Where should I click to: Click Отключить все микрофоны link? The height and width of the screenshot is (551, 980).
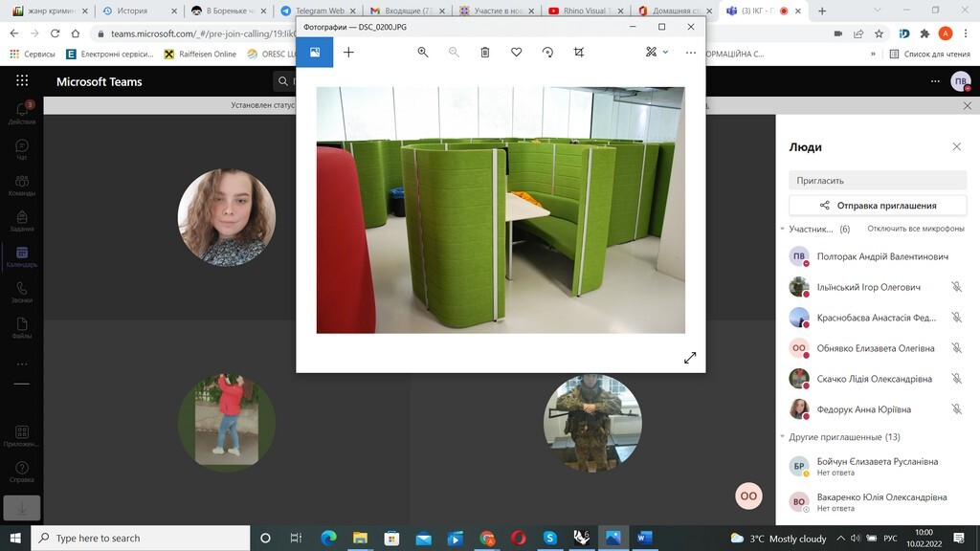[915, 230]
